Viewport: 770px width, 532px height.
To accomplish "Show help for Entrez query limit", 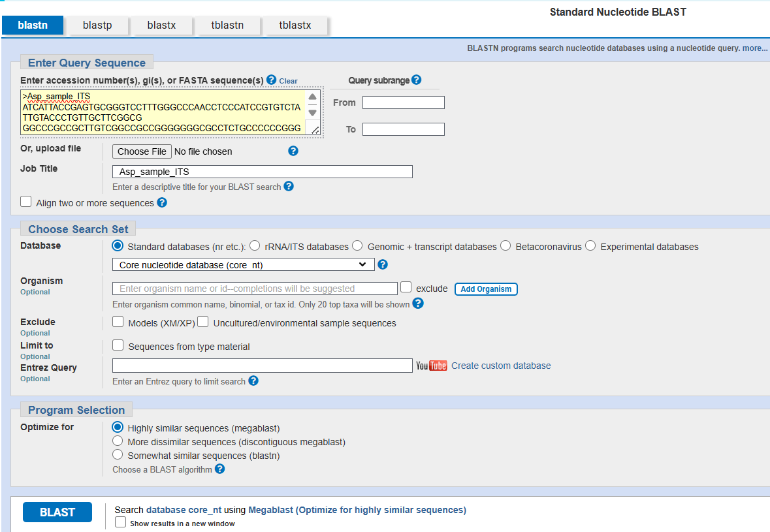I will pos(253,381).
